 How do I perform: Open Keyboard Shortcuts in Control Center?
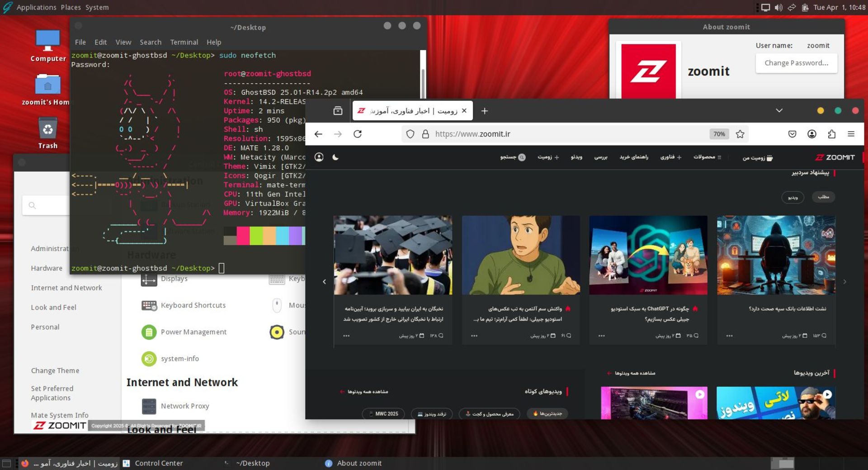184,305
